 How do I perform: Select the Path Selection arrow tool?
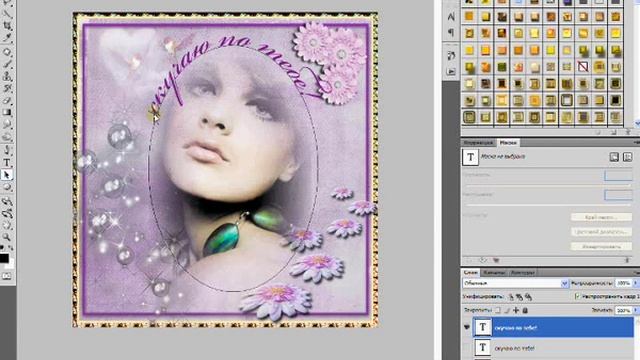[x=7, y=175]
